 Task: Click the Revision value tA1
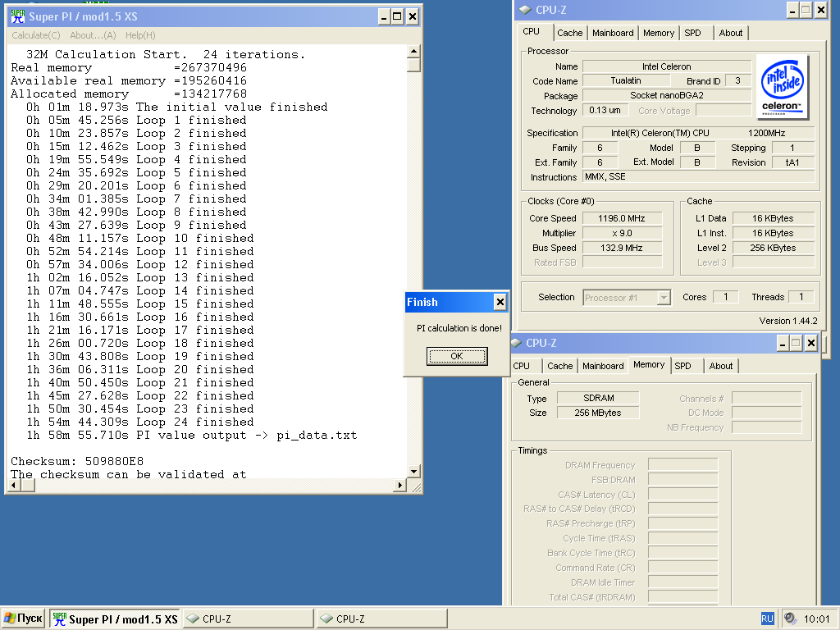(792, 162)
